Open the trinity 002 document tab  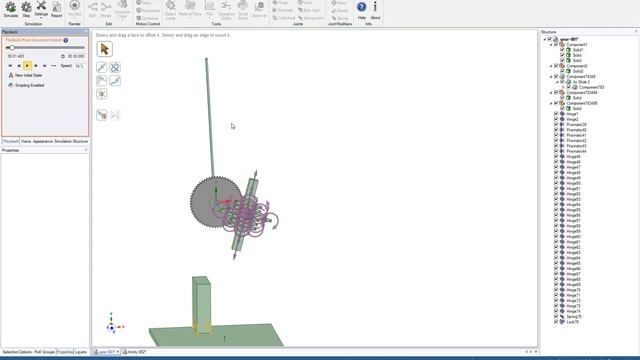tap(135, 352)
